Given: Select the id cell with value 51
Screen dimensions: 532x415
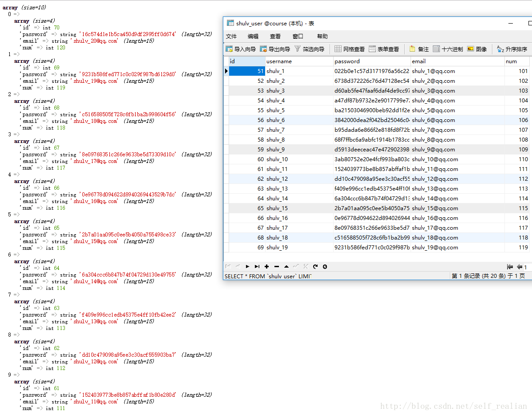Looking at the screenshot, I should 247,71.
